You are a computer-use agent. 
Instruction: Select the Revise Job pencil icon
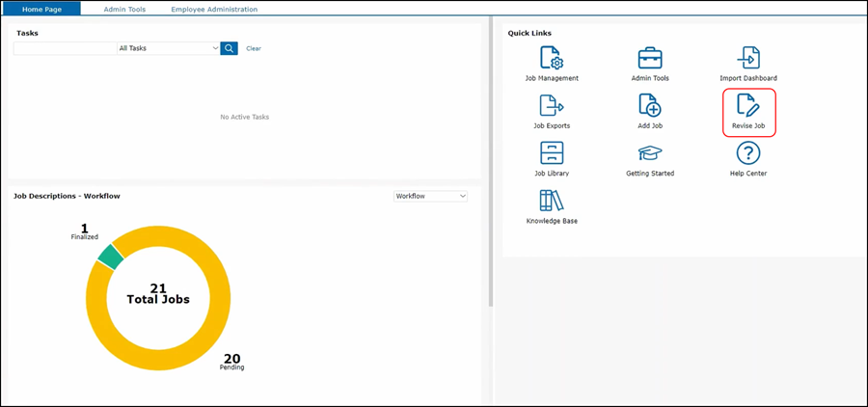(748, 105)
